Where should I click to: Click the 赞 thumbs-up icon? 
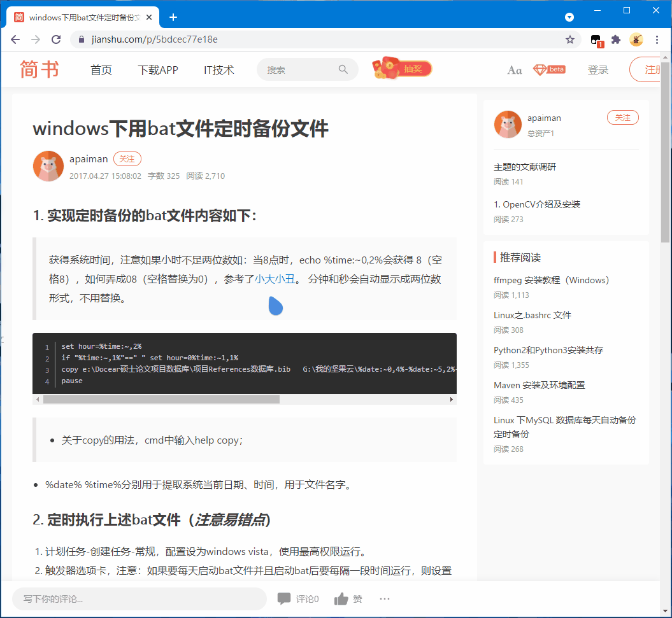click(341, 599)
